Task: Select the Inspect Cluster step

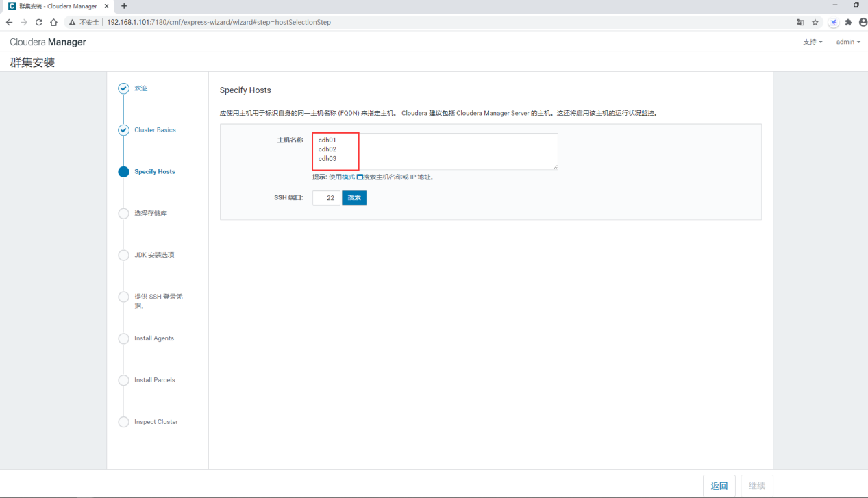Action: point(156,422)
